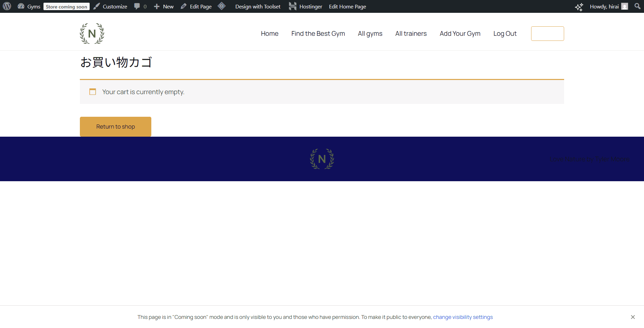This screenshot has height=328, width=644.
Task: Open the change visibility settings link
Action: [463, 317]
